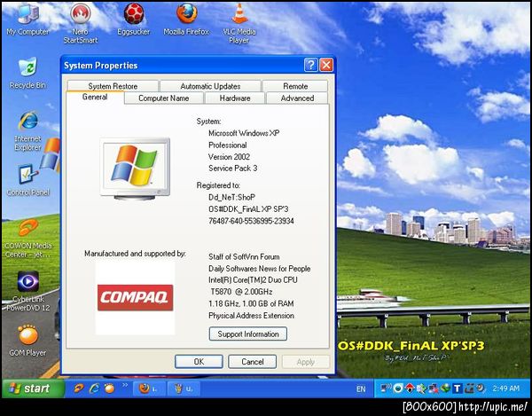This screenshot has height=416, width=532.
Task: Open the Computer Name tab
Action: [x=163, y=98]
